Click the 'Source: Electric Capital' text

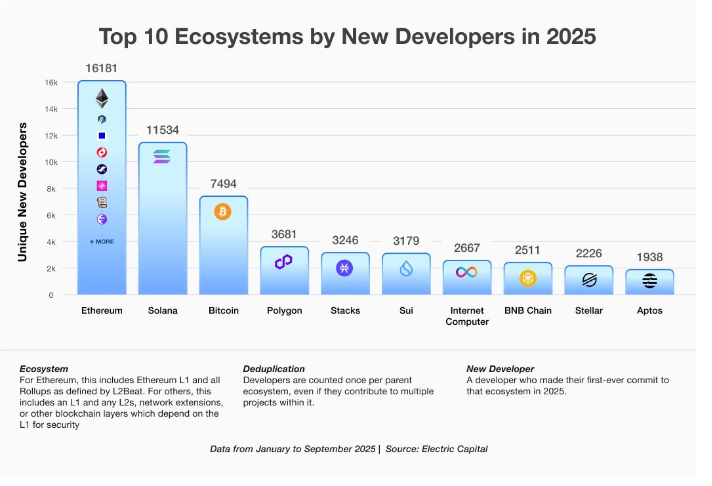(436, 451)
